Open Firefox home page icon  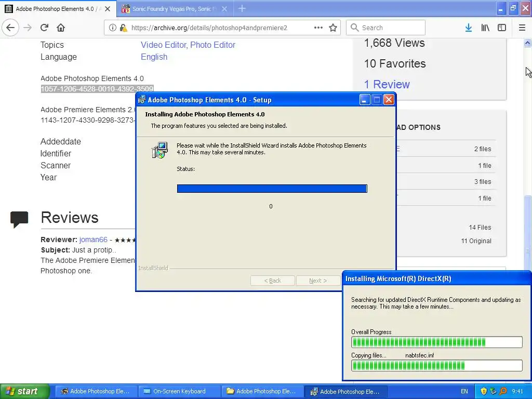pyautogui.click(x=61, y=28)
